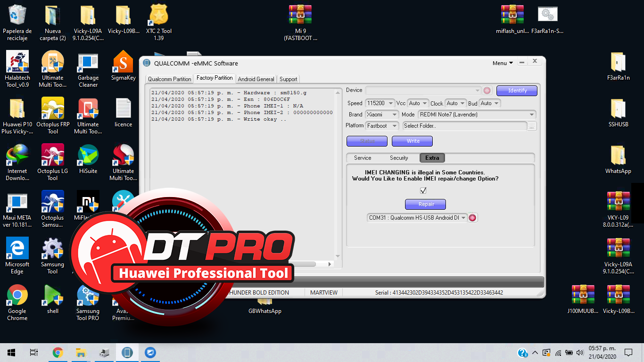Switch to the Extra tab

click(432, 158)
